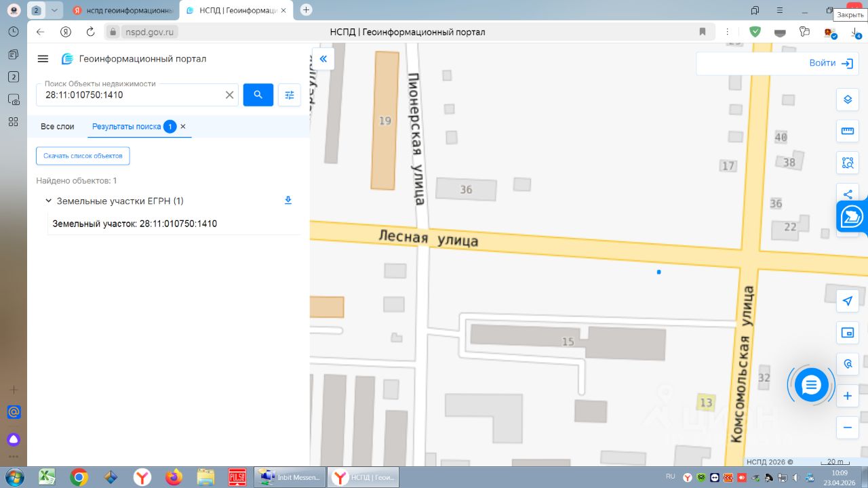Open search filter settings icon

point(290,95)
